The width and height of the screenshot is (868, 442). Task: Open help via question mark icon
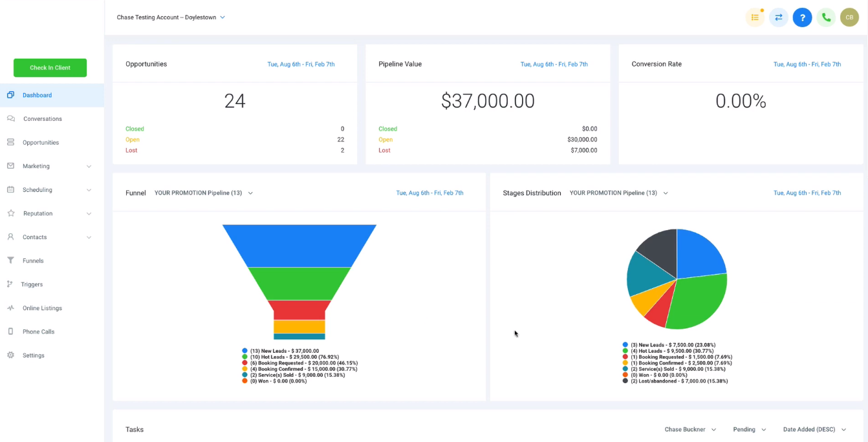coord(802,17)
